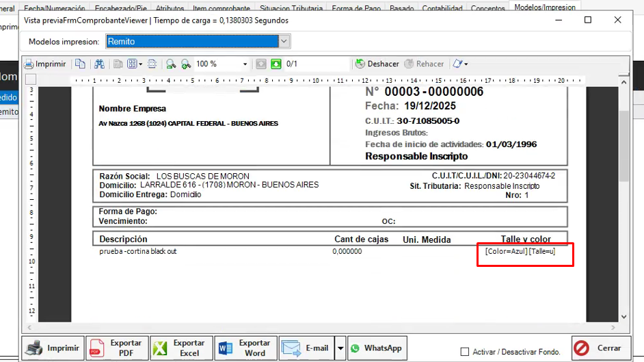Open the multiple pages layout dropdown arrow
The width and height of the screenshot is (644, 362).
(x=141, y=64)
